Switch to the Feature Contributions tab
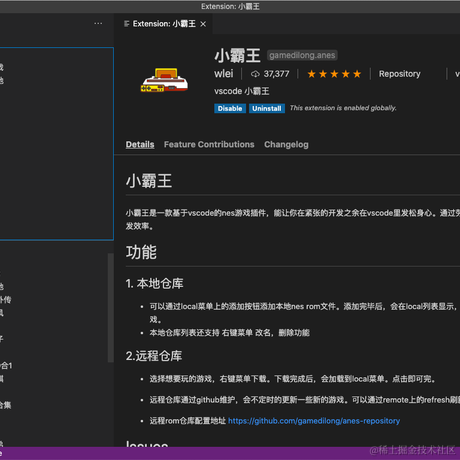 pos(209,144)
